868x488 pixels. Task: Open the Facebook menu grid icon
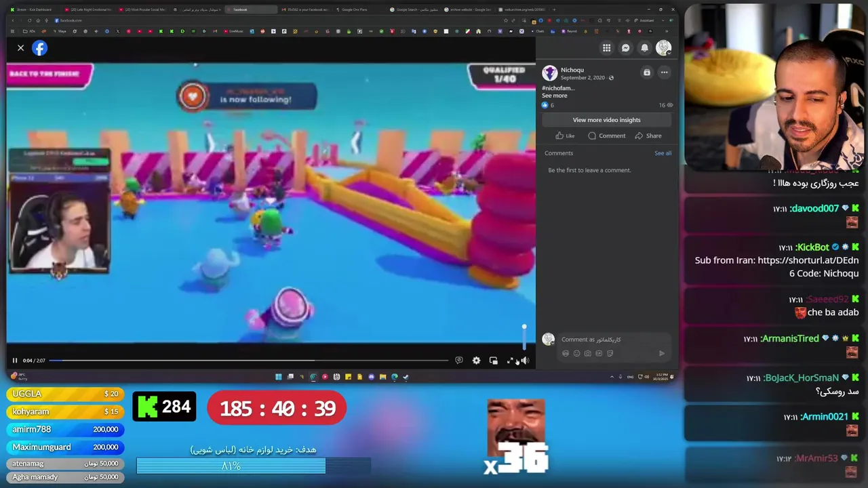click(x=606, y=47)
